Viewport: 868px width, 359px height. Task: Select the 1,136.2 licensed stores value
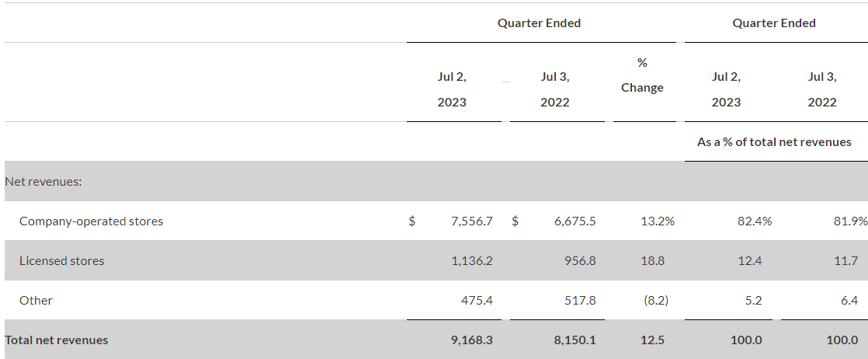[471, 260]
